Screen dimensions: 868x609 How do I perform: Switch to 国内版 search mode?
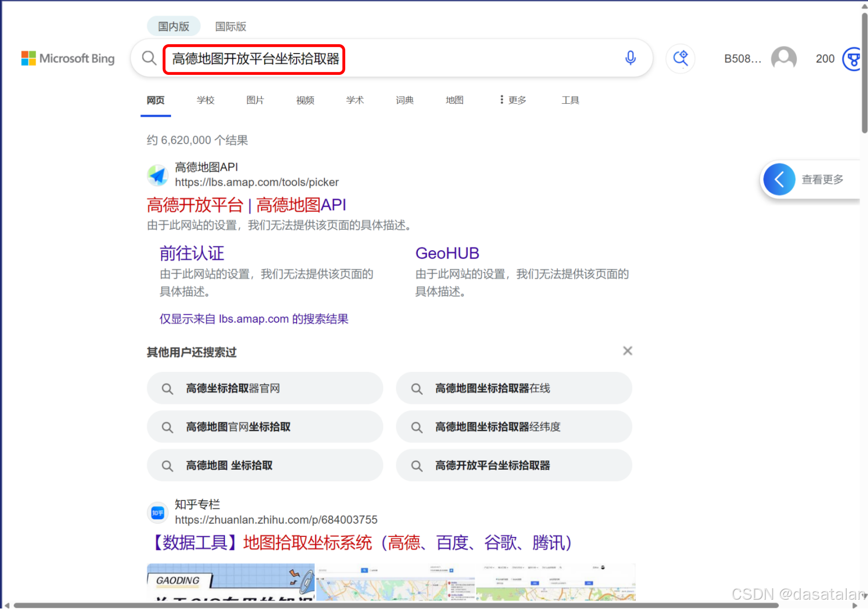(174, 26)
